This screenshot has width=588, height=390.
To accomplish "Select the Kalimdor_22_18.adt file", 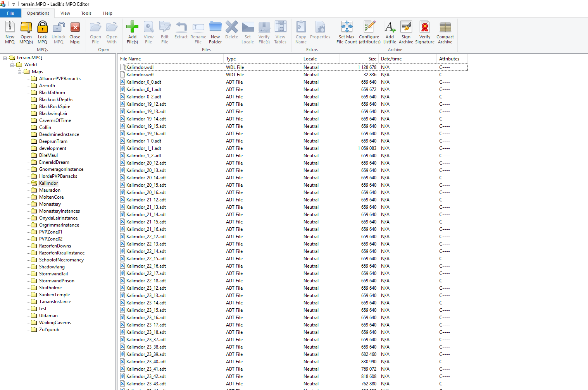I will (x=146, y=281).
